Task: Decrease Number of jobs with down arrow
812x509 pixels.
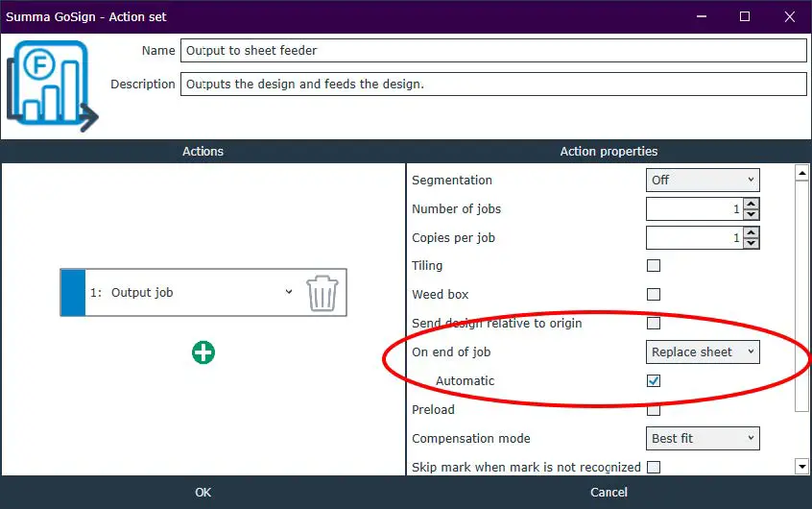Action: [752, 214]
